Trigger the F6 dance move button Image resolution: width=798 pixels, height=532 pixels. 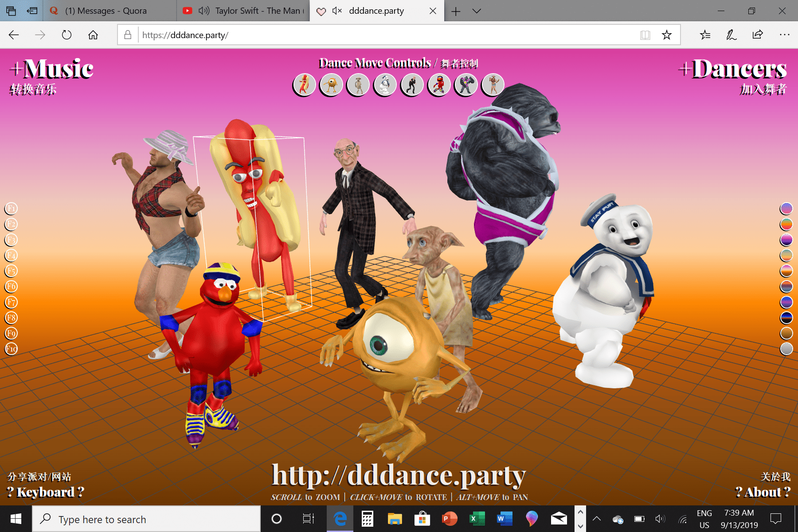click(x=11, y=286)
